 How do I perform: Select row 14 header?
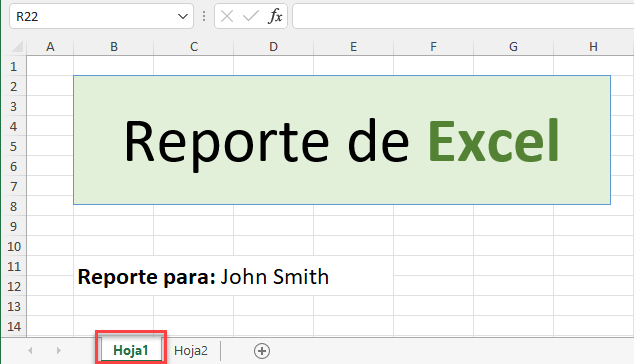(14, 326)
